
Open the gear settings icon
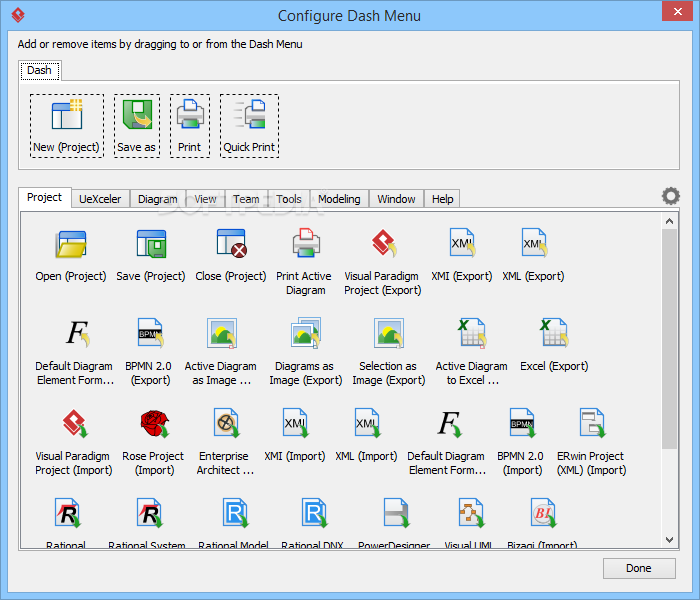(x=671, y=196)
